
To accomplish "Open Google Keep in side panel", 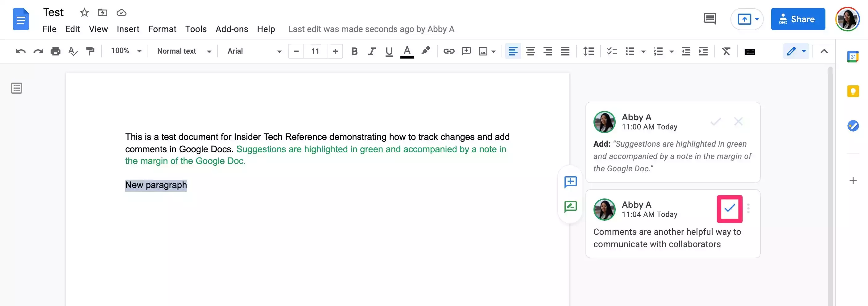I will pyautogui.click(x=853, y=91).
